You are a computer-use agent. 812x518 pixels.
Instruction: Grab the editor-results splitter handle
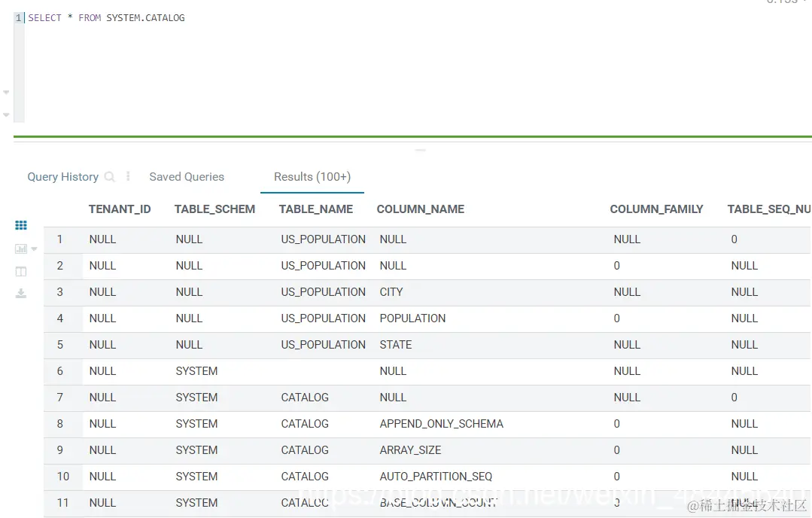421,151
